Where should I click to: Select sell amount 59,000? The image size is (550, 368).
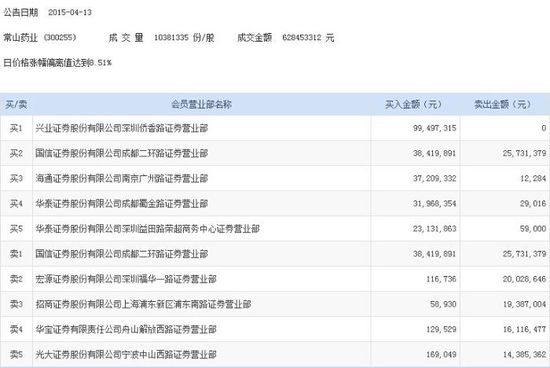533,229
